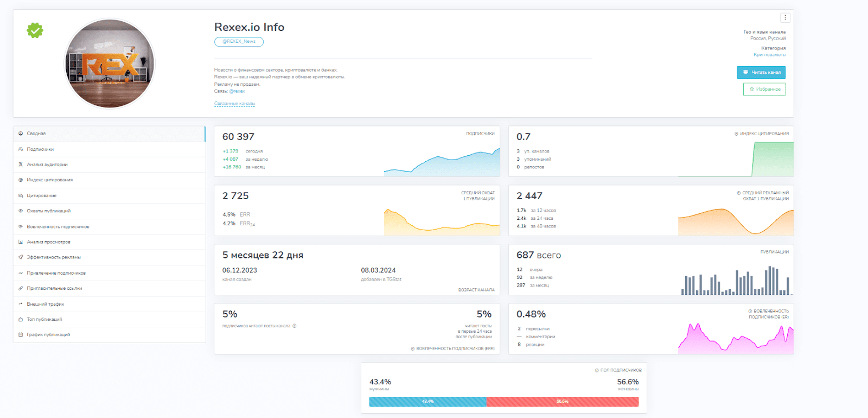Click the publications bar chart

click(736, 280)
